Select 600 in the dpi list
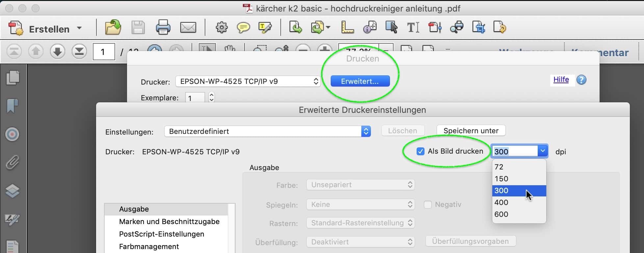The image size is (644, 253). coord(519,214)
